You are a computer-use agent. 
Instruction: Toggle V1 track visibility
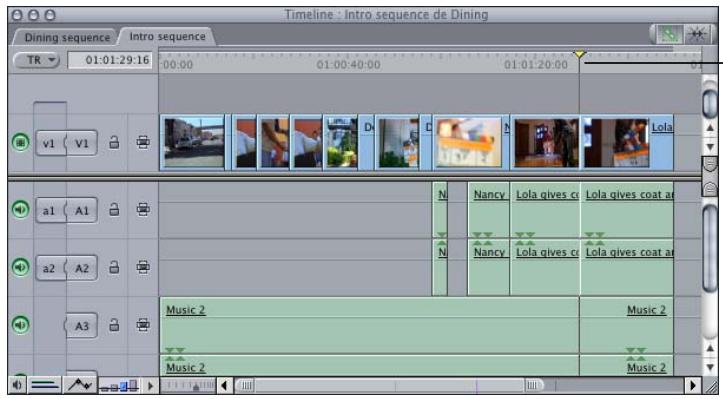click(20, 142)
